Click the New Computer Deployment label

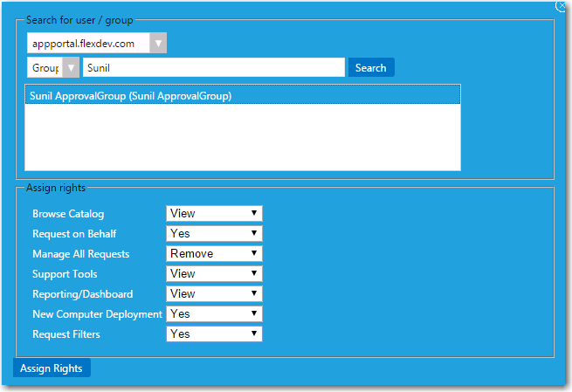pyautogui.click(x=97, y=313)
